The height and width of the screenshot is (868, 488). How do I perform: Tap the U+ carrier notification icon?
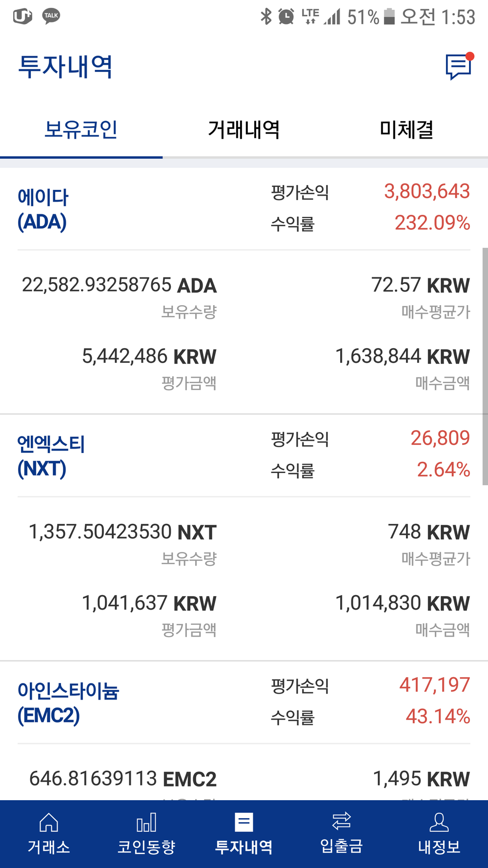pyautogui.click(x=22, y=16)
